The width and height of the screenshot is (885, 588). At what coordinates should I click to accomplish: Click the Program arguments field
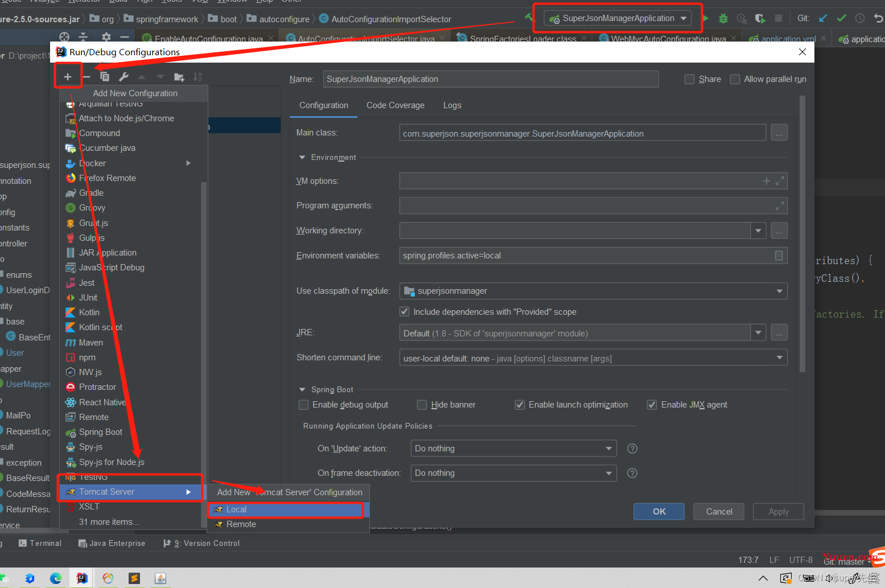pos(593,205)
